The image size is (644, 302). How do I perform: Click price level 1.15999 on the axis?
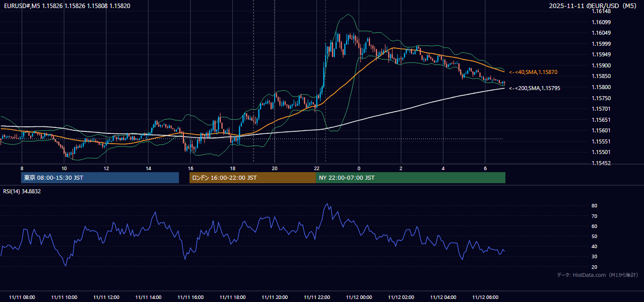pos(601,44)
